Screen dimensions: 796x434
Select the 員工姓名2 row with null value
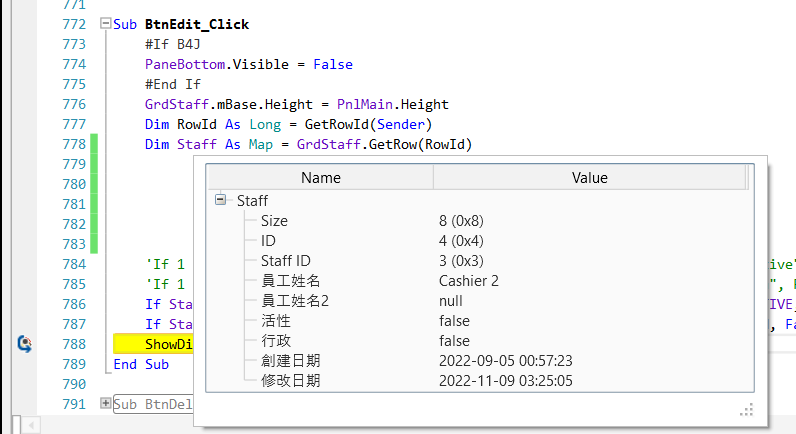(295, 301)
